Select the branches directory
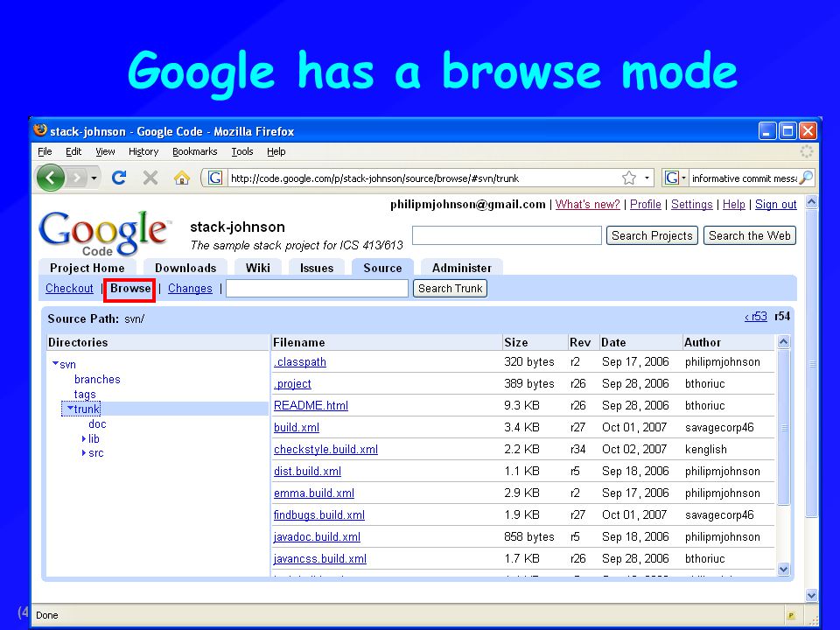 [x=97, y=379]
